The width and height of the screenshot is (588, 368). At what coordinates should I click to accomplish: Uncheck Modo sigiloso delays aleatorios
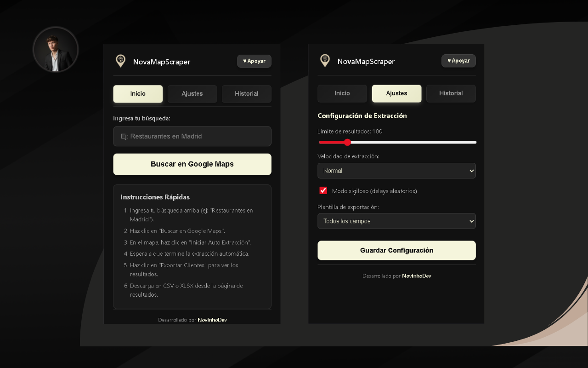323,190
